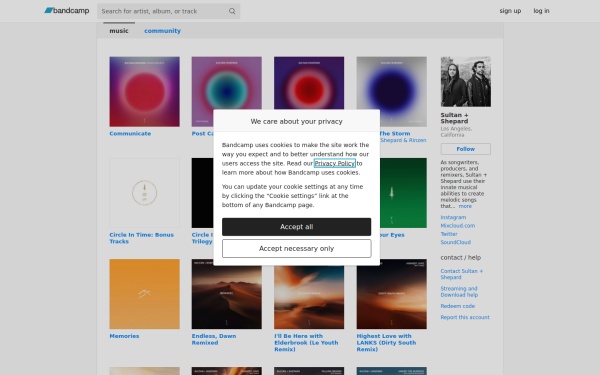
Task: Open the SoundCloud link
Action: pos(455,242)
